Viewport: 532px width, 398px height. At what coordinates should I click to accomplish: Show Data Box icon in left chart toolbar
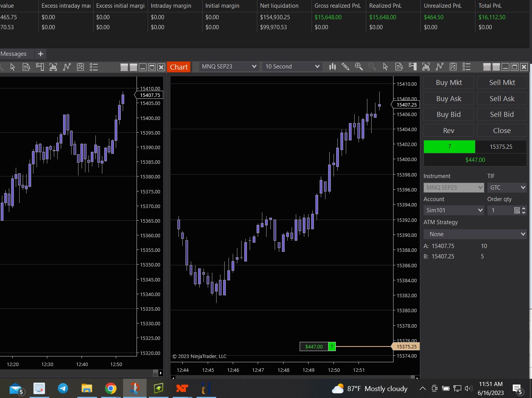coord(26,67)
